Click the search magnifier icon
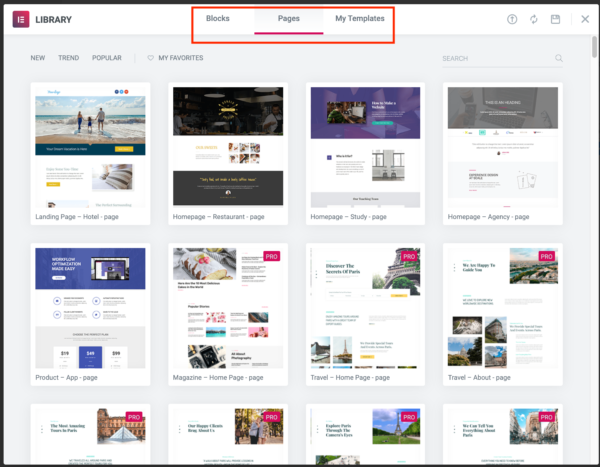 click(x=559, y=58)
